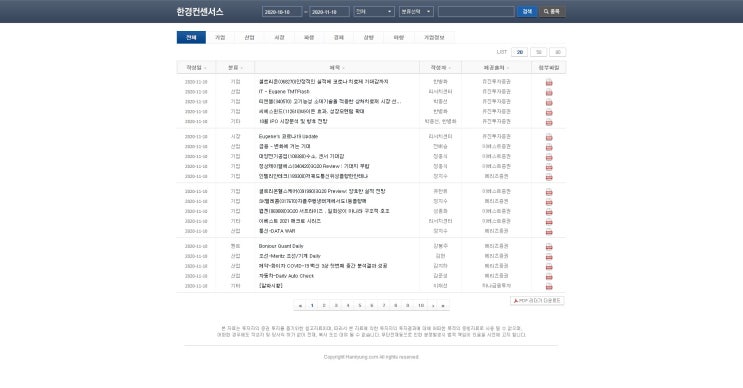Switch to the 시장 tab
743x388 pixels.
pos(280,37)
